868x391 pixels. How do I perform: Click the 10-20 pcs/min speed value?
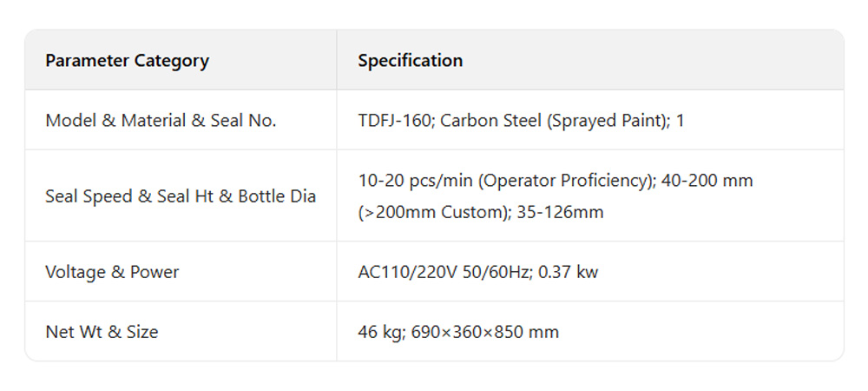tap(415, 181)
